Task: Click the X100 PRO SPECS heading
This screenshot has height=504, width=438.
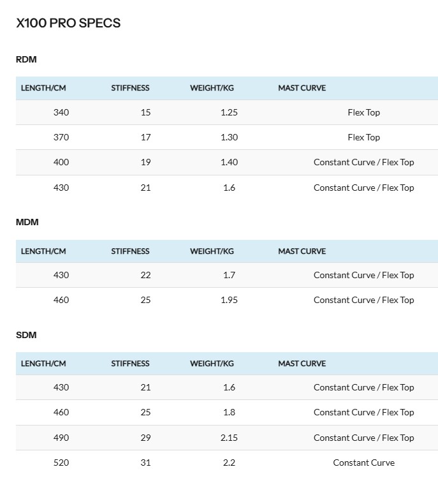Action: [x=68, y=23]
